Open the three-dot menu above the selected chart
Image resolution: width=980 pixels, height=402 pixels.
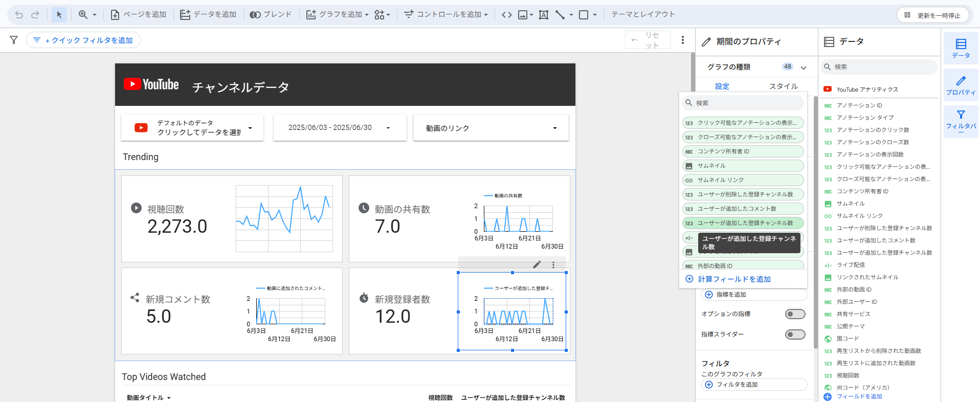click(553, 264)
